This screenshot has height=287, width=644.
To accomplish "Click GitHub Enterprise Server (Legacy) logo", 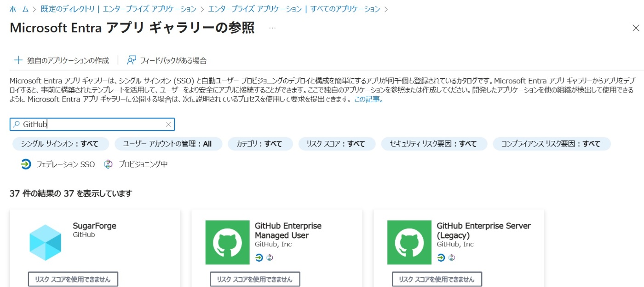I will [409, 242].
